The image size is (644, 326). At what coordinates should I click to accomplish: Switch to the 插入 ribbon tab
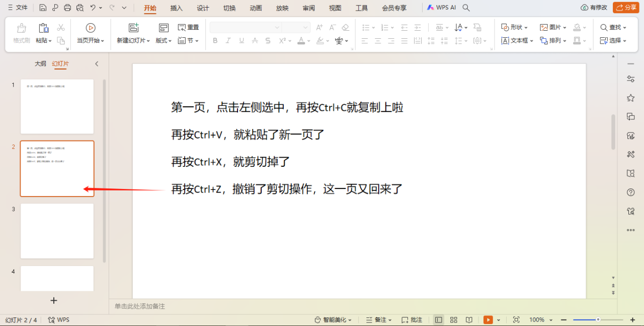(177, 8)
